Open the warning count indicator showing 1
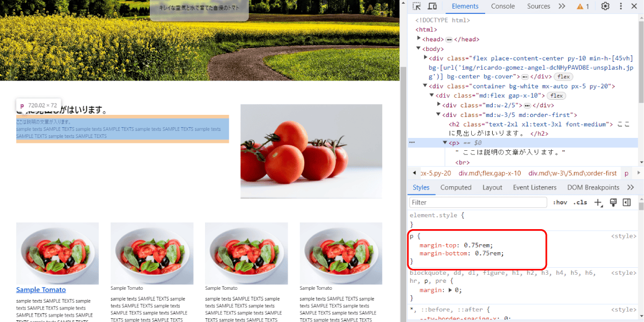 coord(583,6)
